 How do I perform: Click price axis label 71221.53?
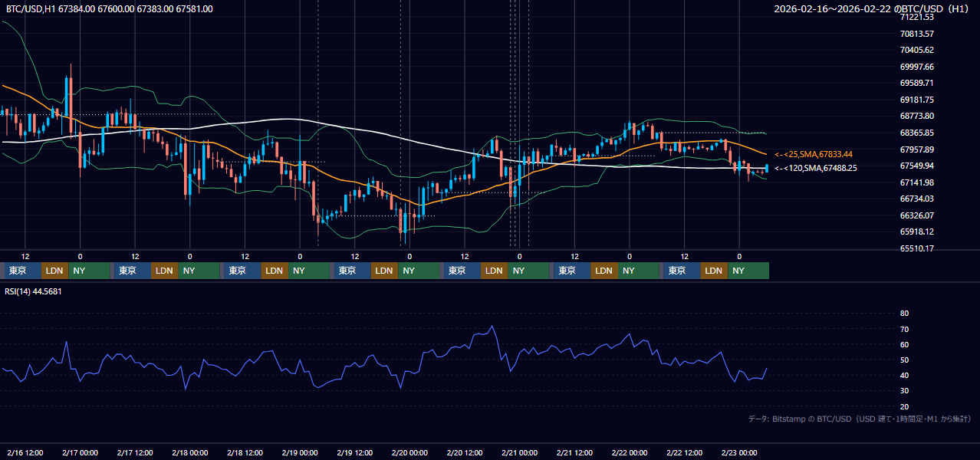(x=916, y=17)
